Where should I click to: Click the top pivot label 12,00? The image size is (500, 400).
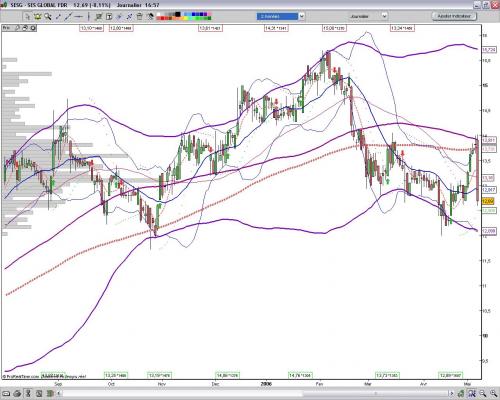[121, 28]
